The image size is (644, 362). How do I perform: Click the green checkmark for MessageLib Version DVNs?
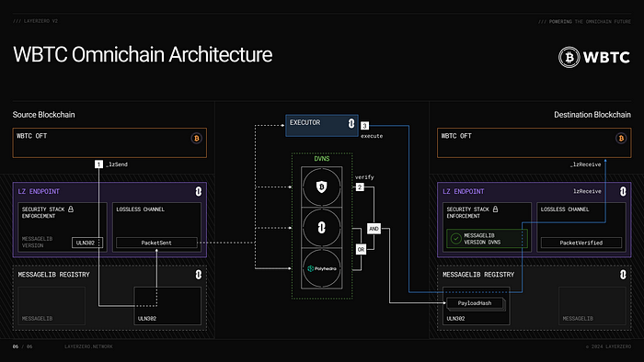(455, 239)
